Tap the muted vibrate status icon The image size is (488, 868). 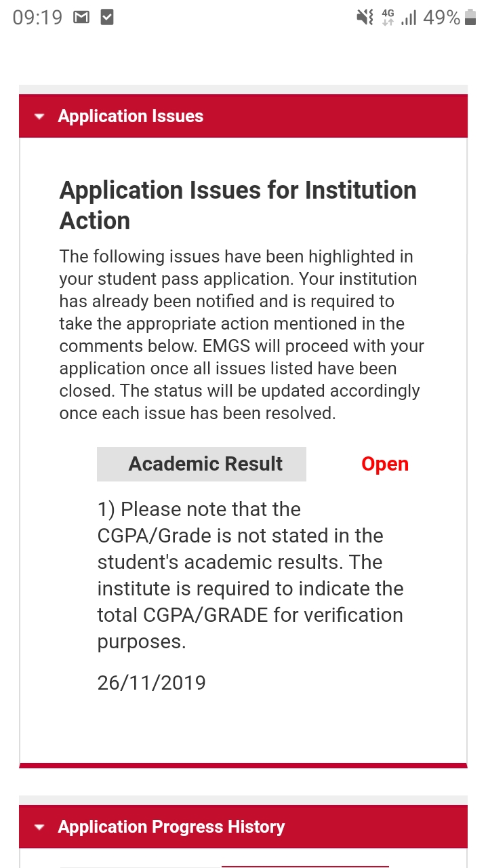[365, 18]
